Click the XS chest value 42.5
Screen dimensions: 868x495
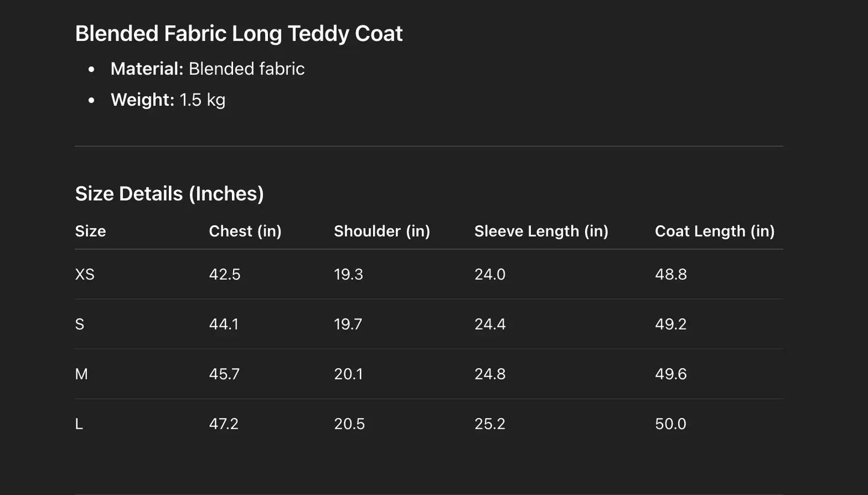[x=225, y=275]
